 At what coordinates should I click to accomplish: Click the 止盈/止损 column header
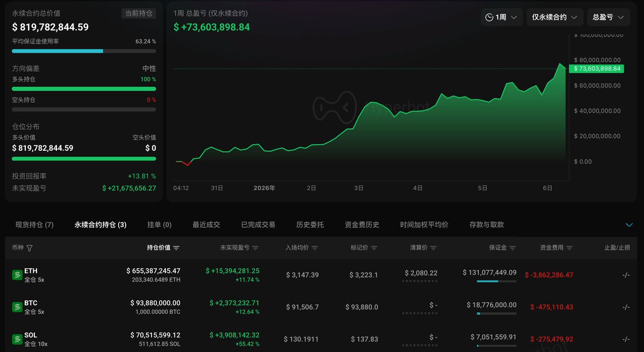coord(617,248)
